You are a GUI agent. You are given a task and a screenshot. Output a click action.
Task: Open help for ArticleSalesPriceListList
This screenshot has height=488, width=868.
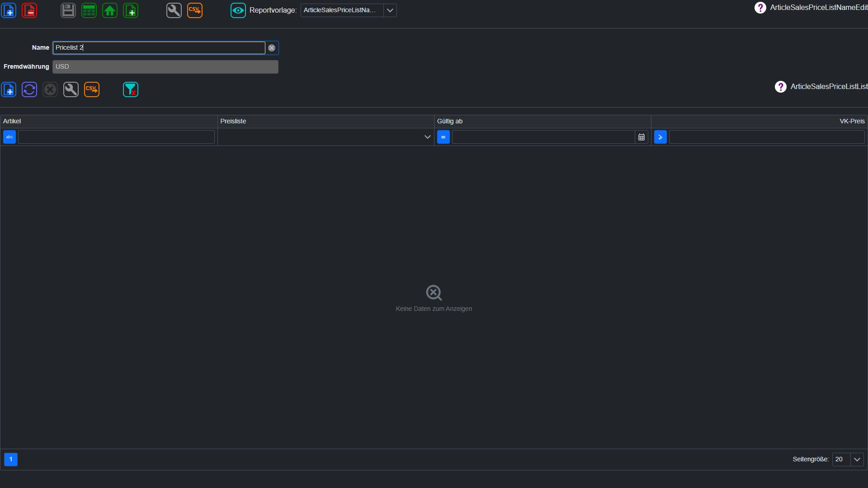point(781,87)
